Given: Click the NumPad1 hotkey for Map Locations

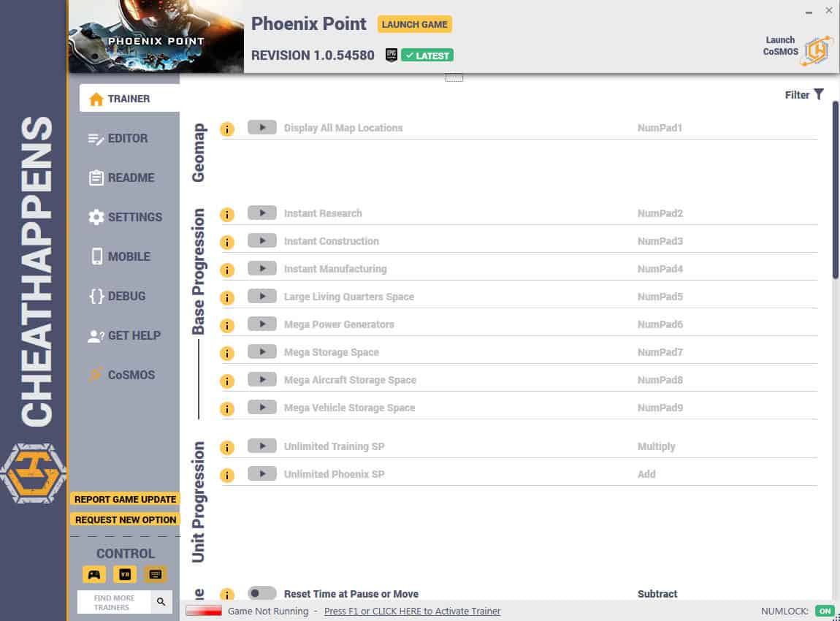Looking at the screenshot, I should [660, 128].
